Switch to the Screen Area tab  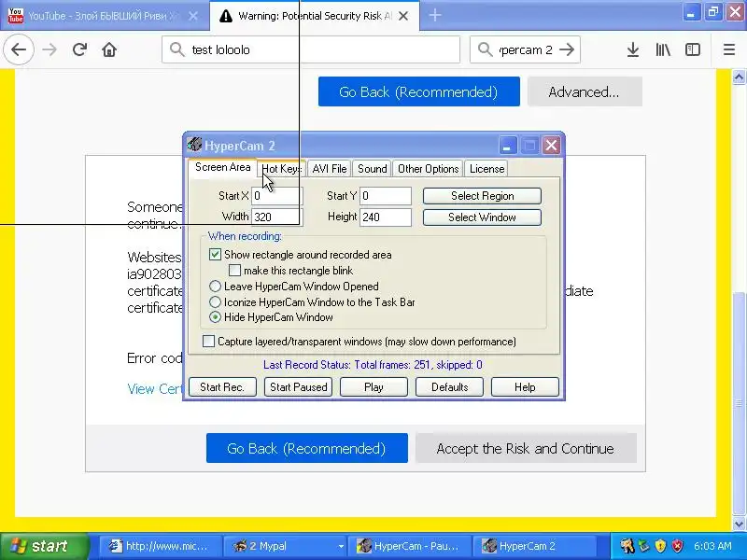(x=222, y=167)
